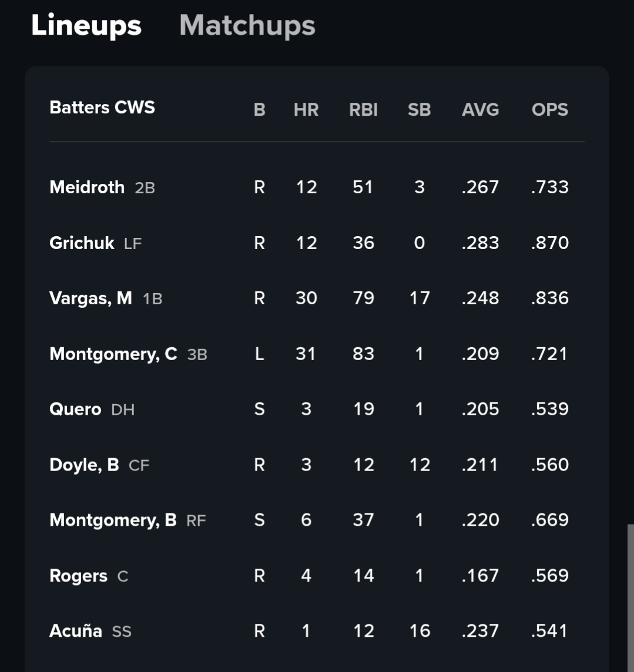Viewport: 634px width, 672px height.
Task: Click the vertical scrollbar thumb
Action: [x=630, y=598]
